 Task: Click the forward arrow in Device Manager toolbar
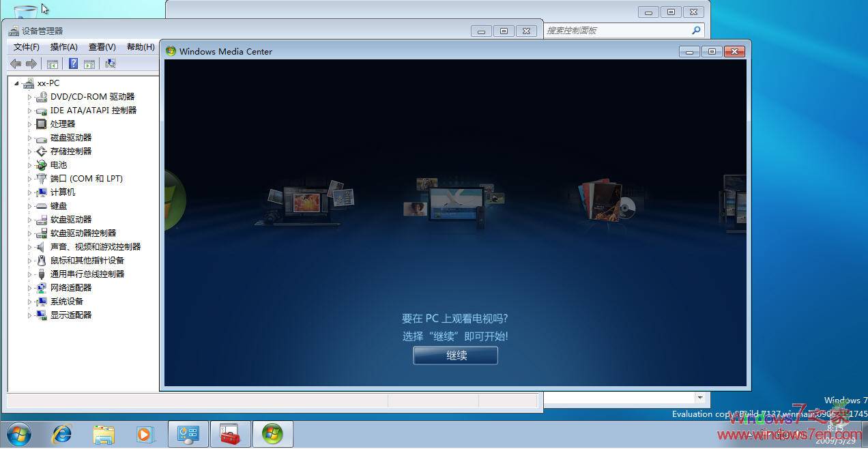[x=31, y=63]
